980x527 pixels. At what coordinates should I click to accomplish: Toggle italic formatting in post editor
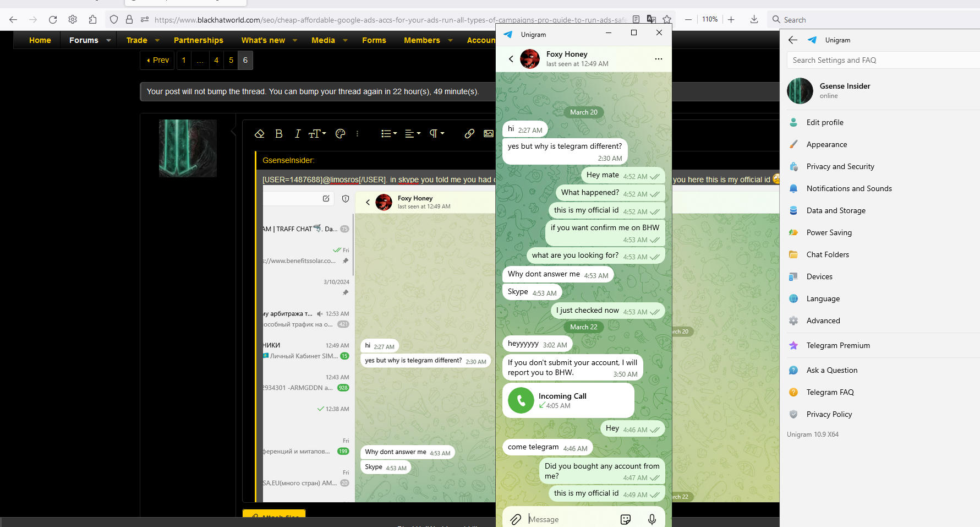[298, 133]
